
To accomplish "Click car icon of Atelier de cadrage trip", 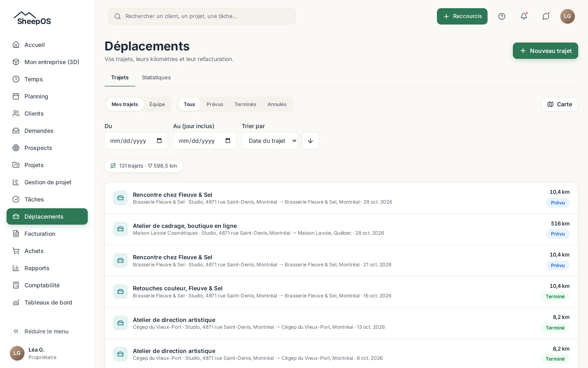I will click(x=120, y=229).
